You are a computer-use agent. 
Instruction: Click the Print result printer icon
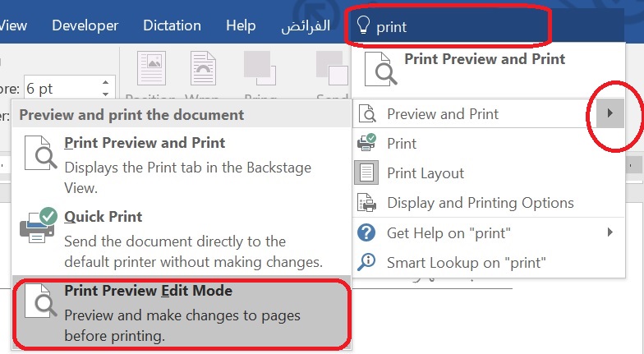coord(366,143)
